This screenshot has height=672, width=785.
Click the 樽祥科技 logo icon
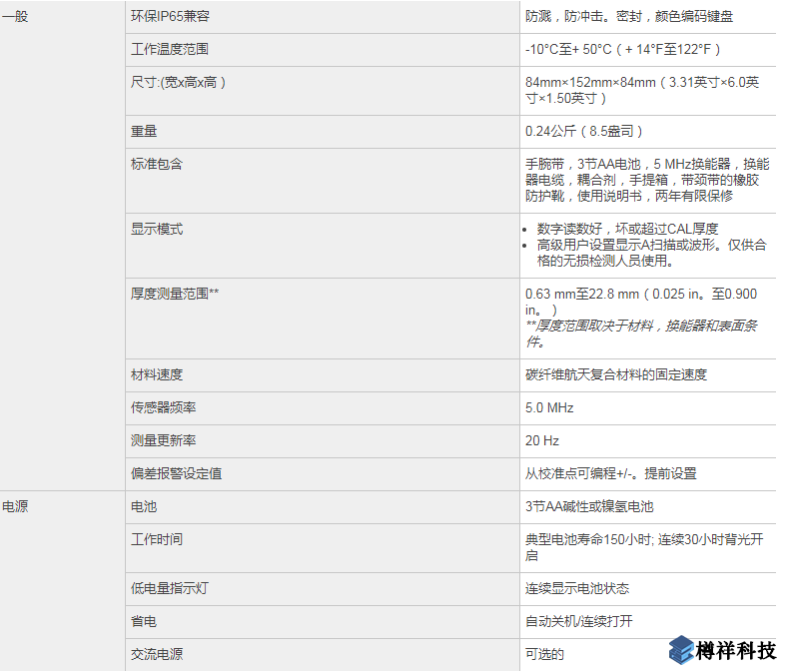coord(682,650)
